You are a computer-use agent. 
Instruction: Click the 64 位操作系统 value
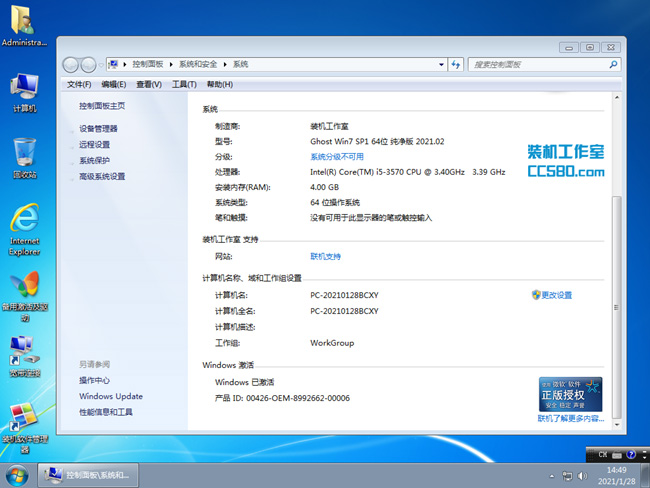335,203
